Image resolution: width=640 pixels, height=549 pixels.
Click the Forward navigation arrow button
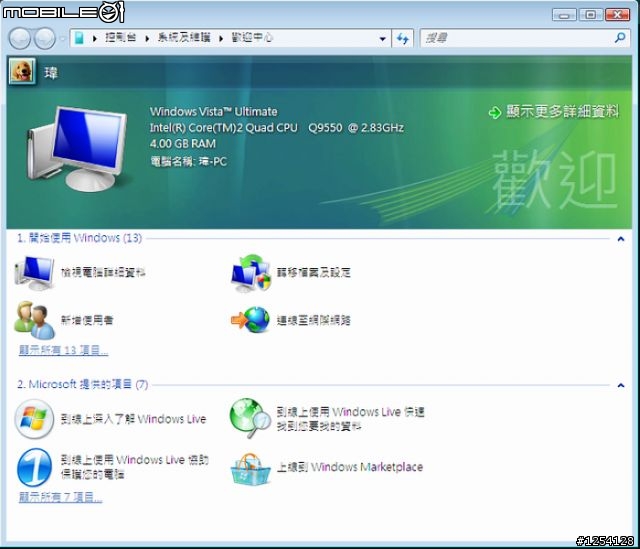point(44,38)
